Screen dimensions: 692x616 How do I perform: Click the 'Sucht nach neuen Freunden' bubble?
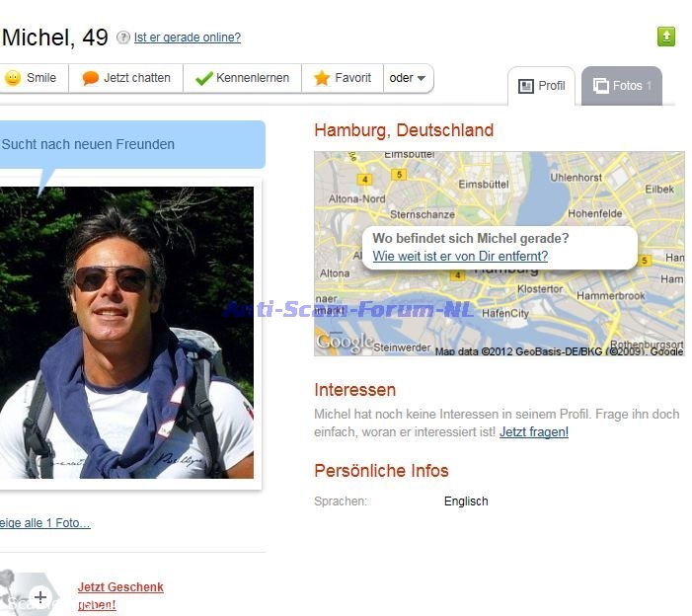click(132, 144)
